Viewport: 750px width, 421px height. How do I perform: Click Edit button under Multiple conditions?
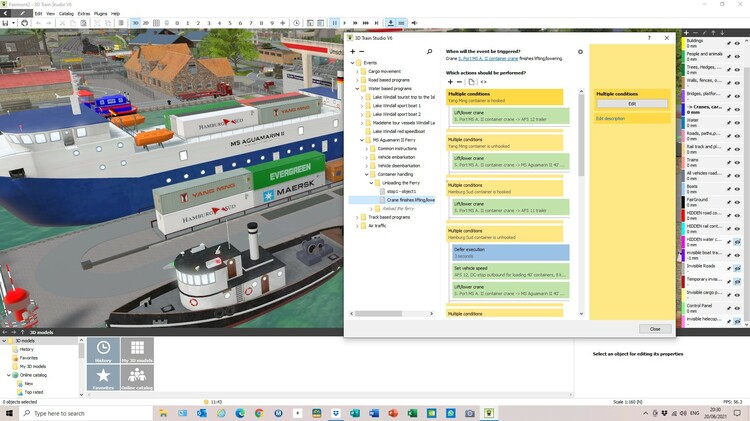(632, 104)
